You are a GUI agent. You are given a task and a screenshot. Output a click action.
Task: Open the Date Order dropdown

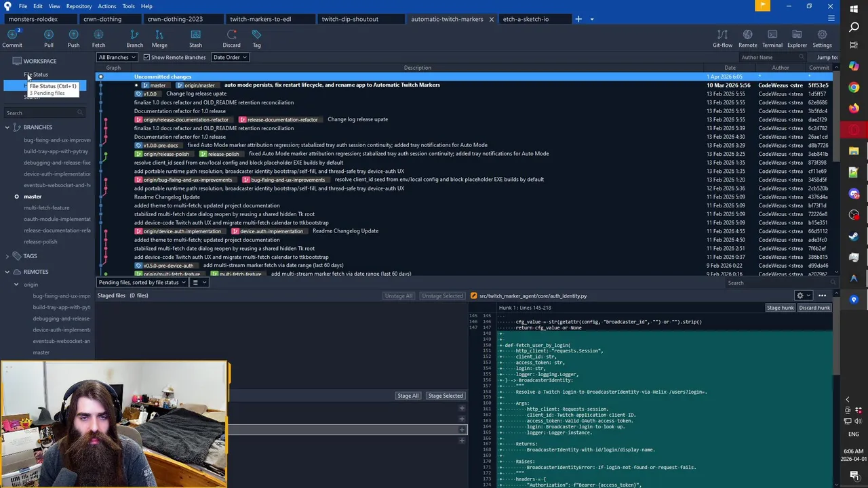click(230, 58)
